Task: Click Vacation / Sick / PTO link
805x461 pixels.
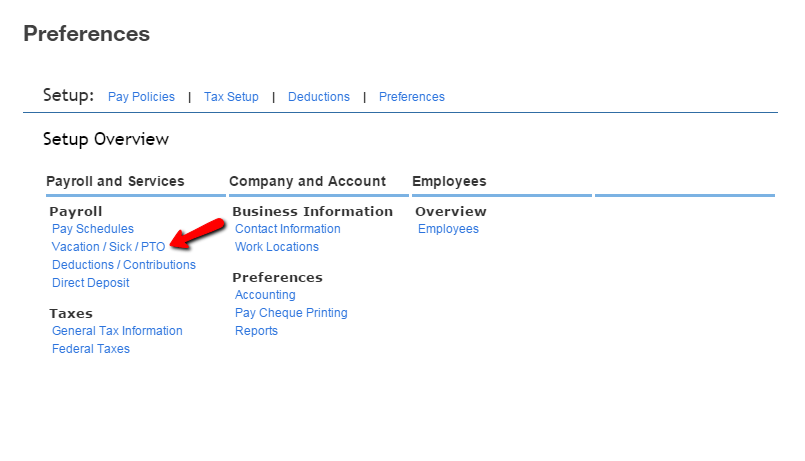Action: pos(108,247)
